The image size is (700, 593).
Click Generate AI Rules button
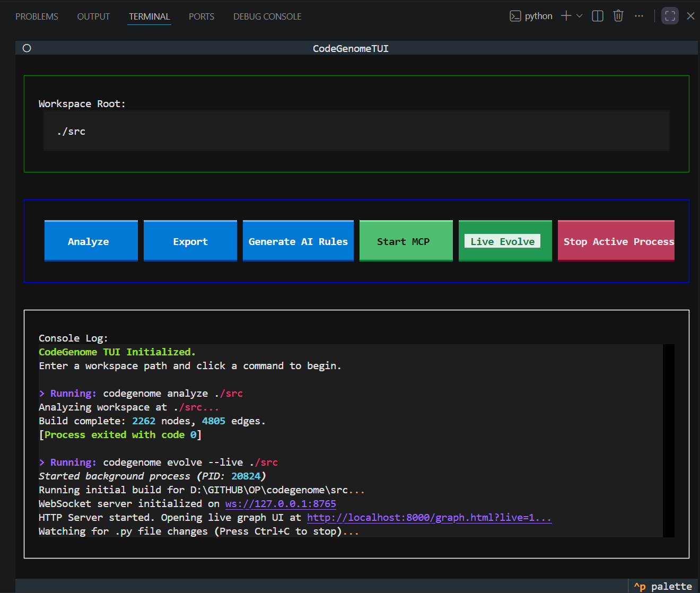[x=298, y=241]
